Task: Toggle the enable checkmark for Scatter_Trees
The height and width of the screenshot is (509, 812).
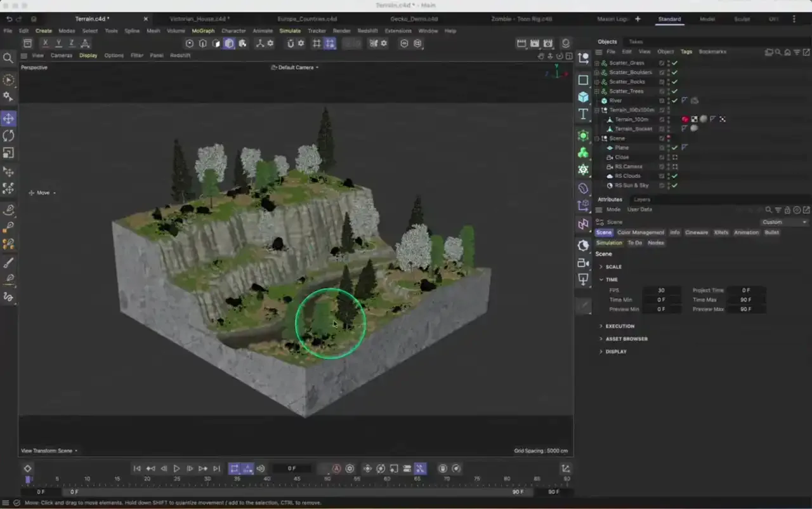Action: point(675,91)
